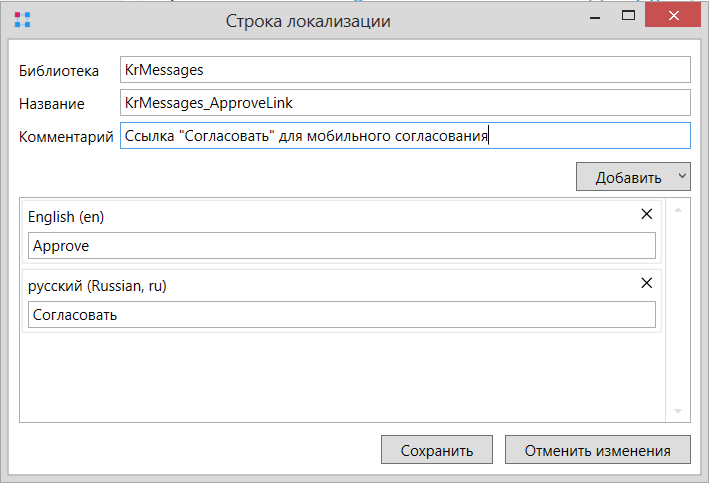
Task: Click the empty area of translations list
Action: [x=342, y=378]
